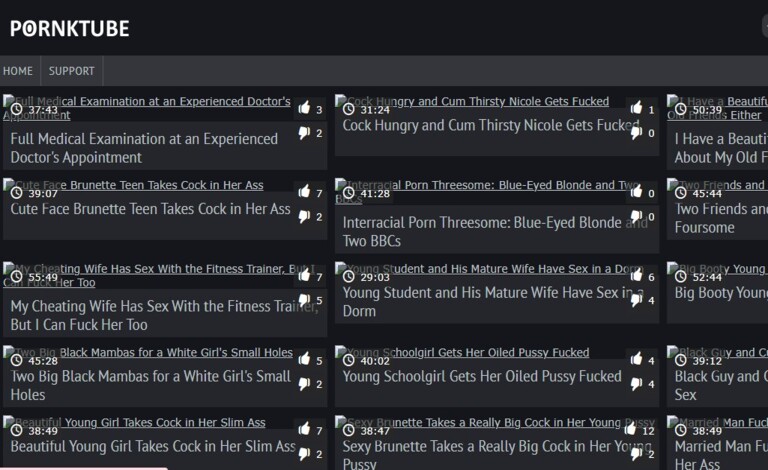Like the 40:02 duration video

pos(636,360)
